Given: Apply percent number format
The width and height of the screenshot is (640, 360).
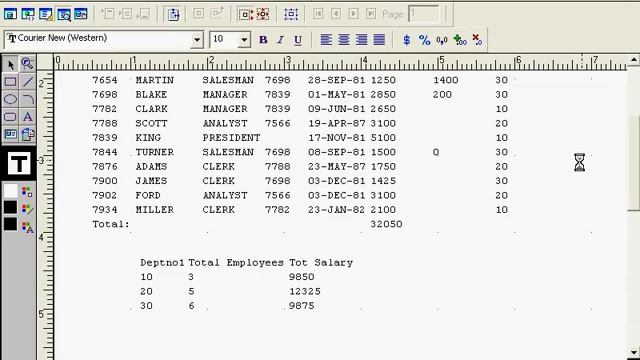Looking at the screenshot, I should 424,40.
